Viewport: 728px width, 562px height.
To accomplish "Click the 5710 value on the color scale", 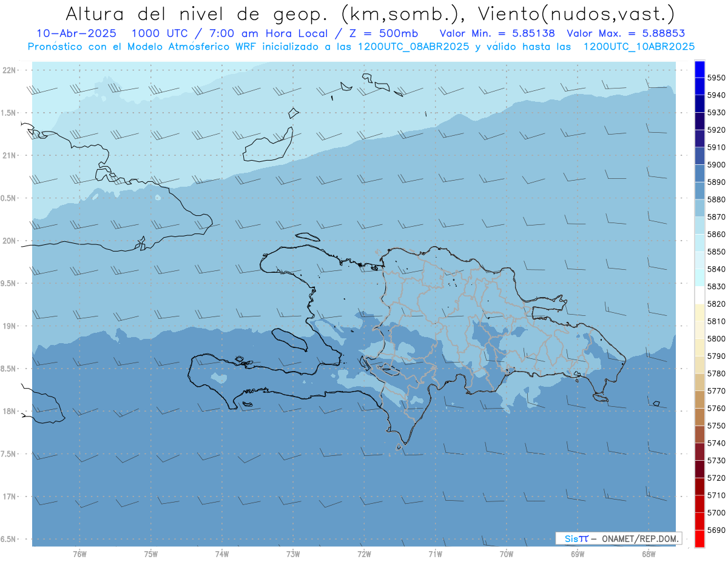I will pyautogui.click(x=716, y=495).
